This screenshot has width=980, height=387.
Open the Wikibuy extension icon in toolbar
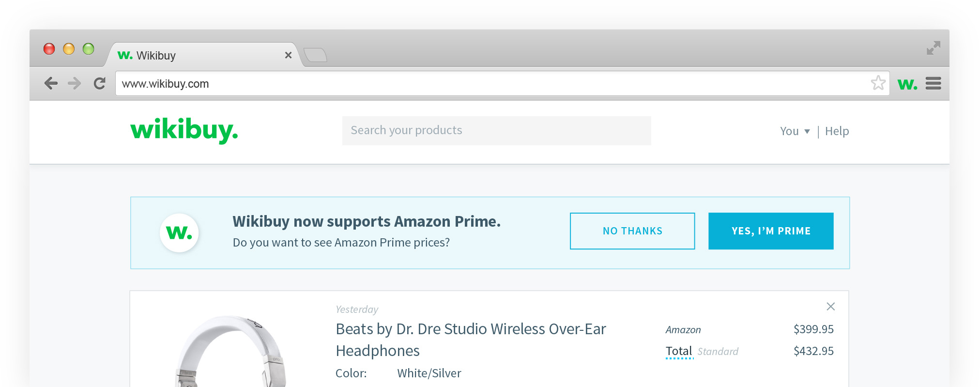tap(907, 84)
